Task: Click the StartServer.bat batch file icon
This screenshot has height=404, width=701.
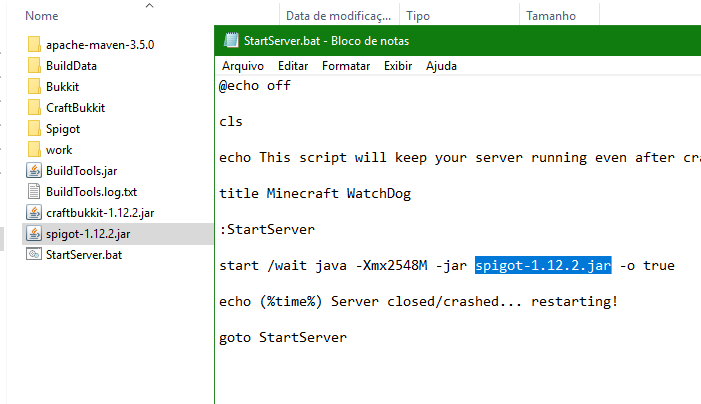Action: pos(34,255)
